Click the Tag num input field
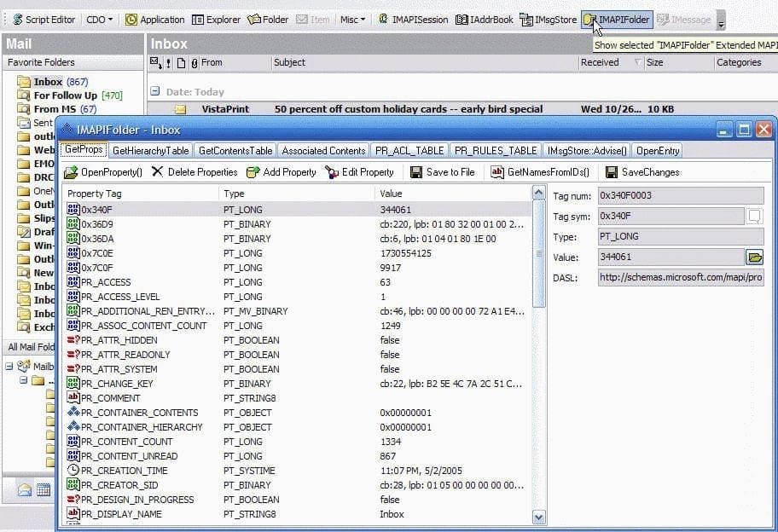The height and width of the screenshot is (532, 778). point(680,195)
